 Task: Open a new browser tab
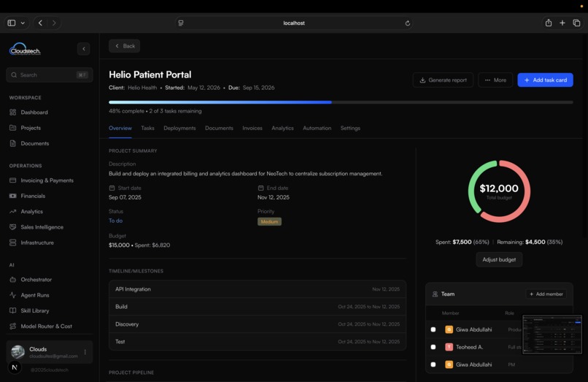562,23
